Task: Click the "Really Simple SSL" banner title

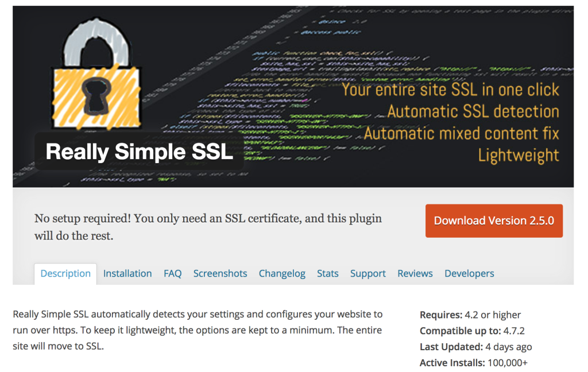Action: coord(139,152)
